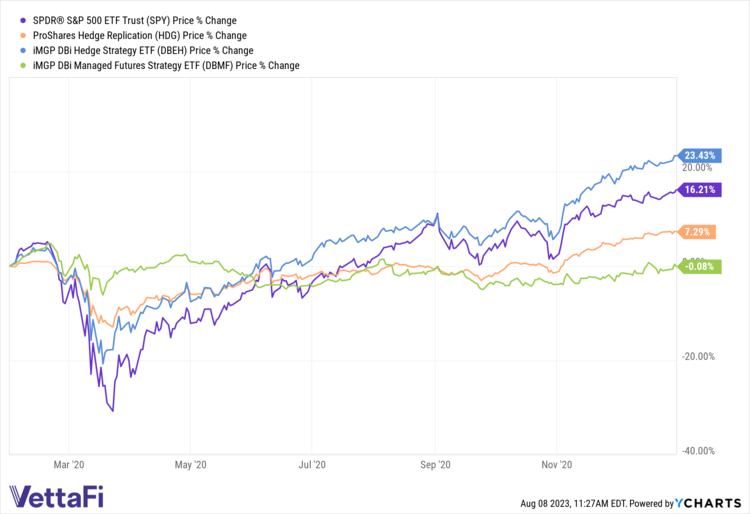This screenshot has width=750, height=514.
Task: Click the -0.08% green value tag
Action: [x=697, y=266]
